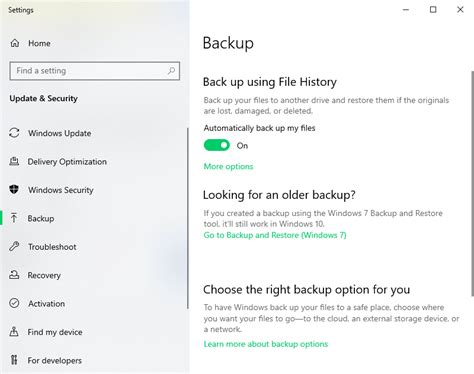Click the Update & Security section title
The height and width of the screenshot is (374, 474).
click(x=43, y=99)
